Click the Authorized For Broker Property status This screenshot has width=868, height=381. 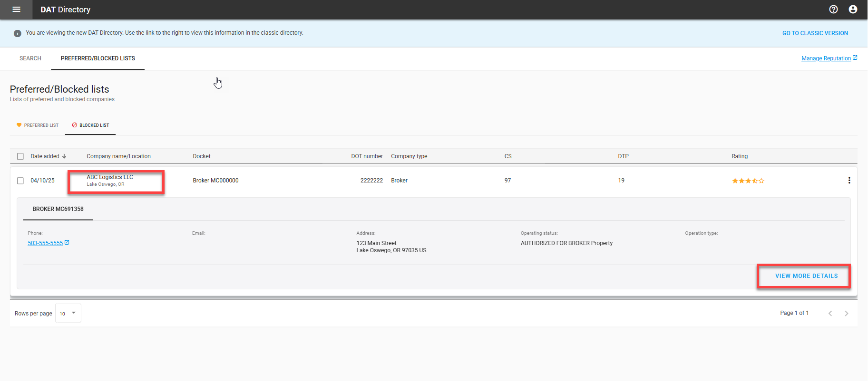tap(566, 243)
